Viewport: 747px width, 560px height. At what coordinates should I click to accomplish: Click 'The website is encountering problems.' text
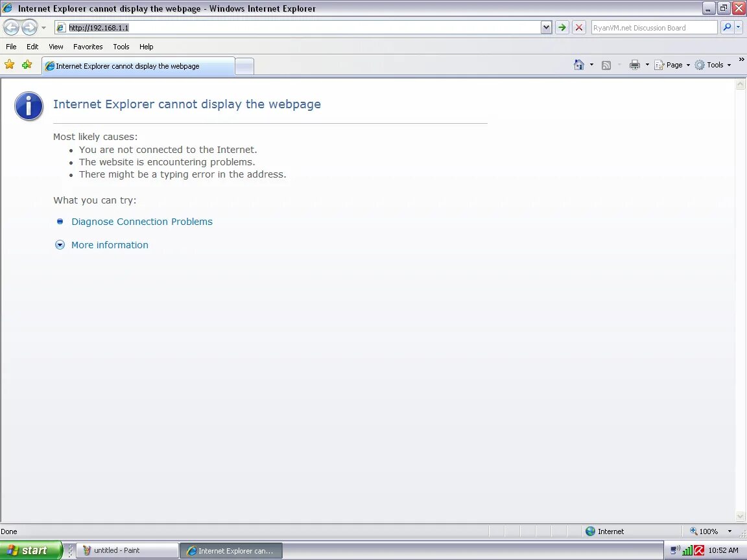pos(167,163)
